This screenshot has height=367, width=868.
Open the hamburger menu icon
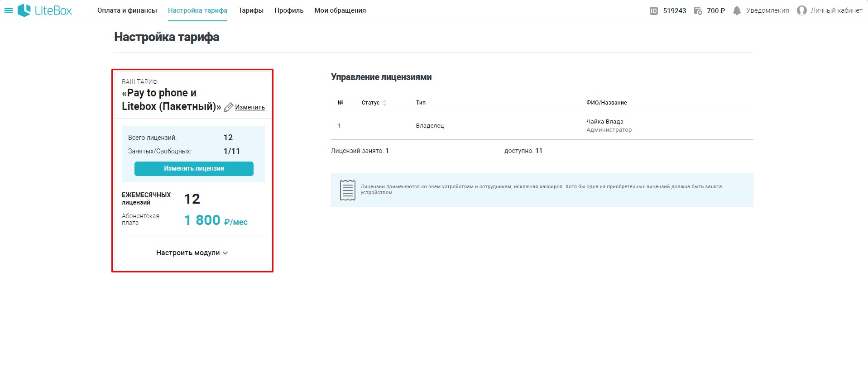click(8, 10)
